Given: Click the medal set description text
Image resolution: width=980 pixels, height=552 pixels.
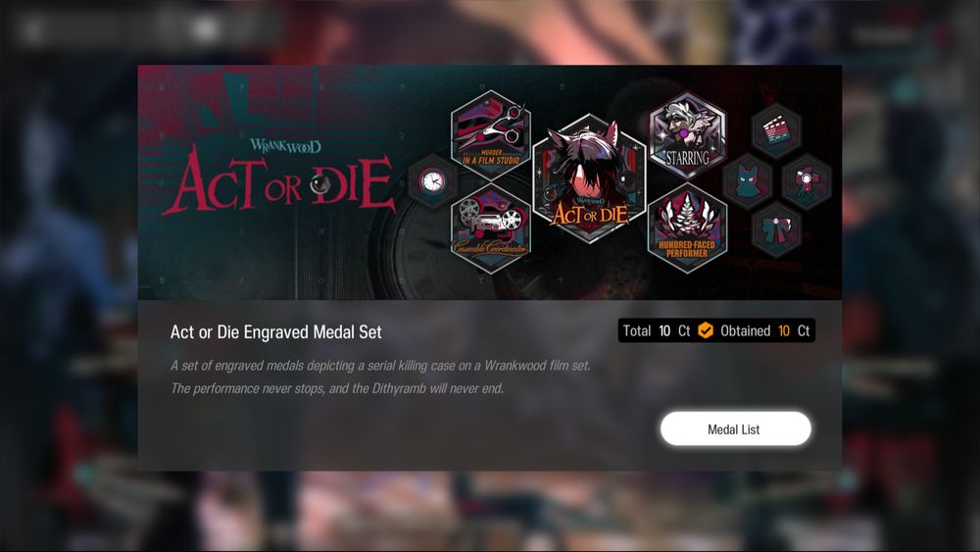Looking at the screenshot, I should click(x=380, y=376).
